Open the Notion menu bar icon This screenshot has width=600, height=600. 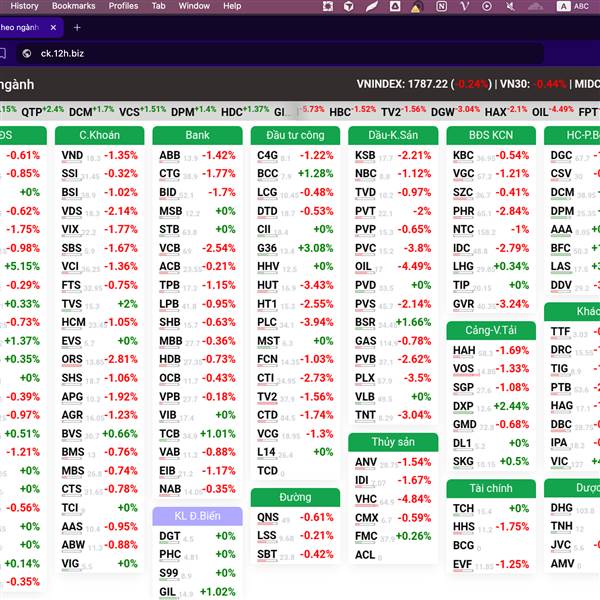441,6
